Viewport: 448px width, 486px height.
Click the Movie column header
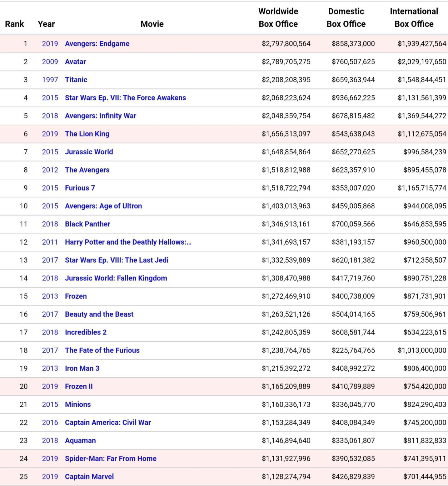(x=152, y=24)
